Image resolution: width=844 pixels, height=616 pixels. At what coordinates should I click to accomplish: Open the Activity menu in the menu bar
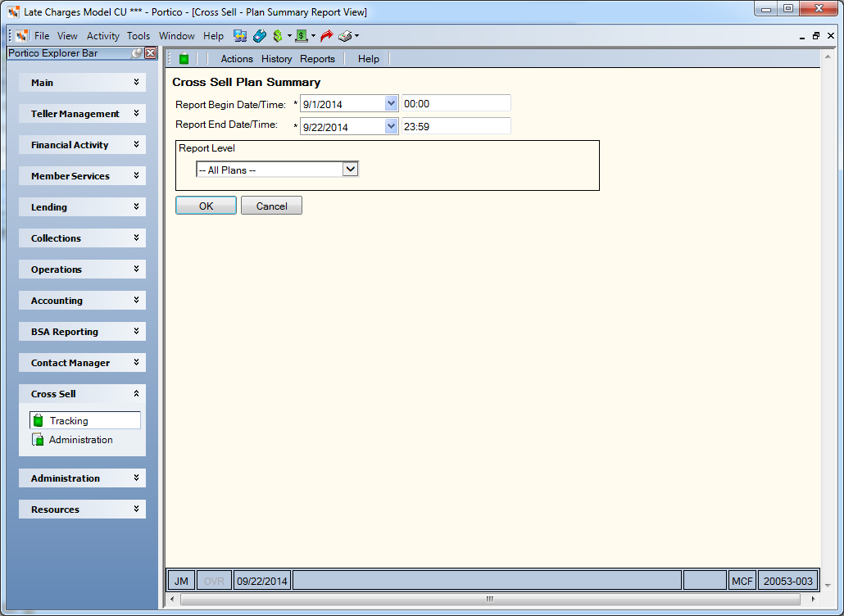102,36
